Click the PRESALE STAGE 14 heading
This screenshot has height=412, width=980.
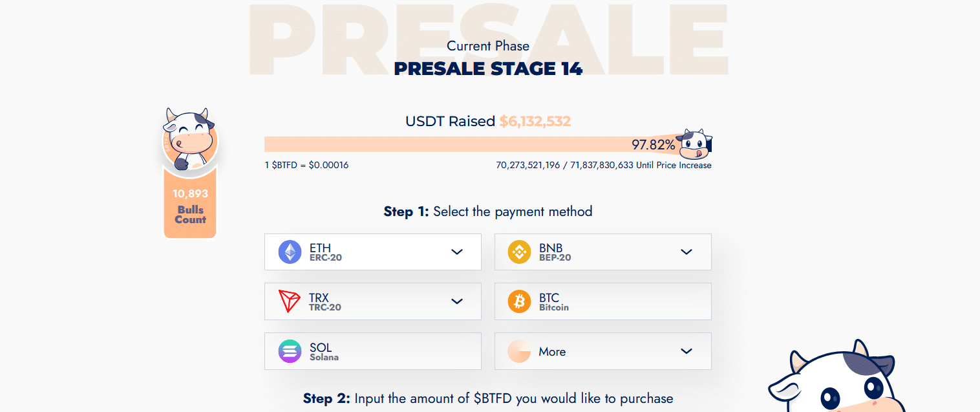point(488,69)
